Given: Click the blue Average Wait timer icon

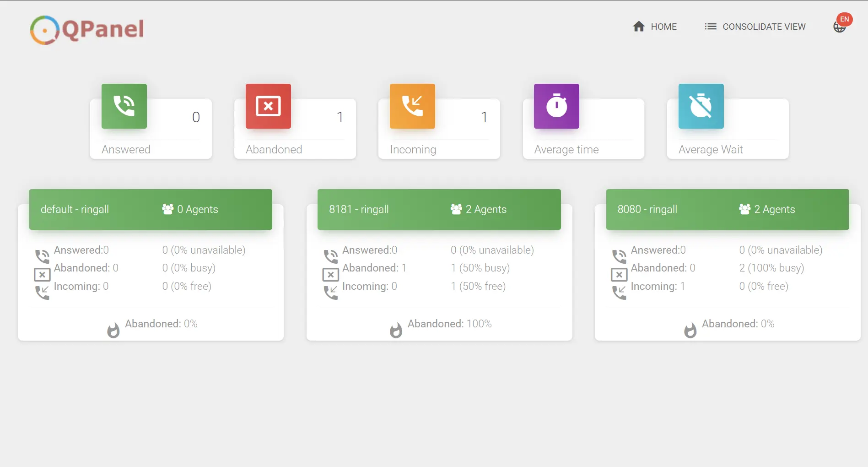Looking at the screenshot, I should 701,106.
